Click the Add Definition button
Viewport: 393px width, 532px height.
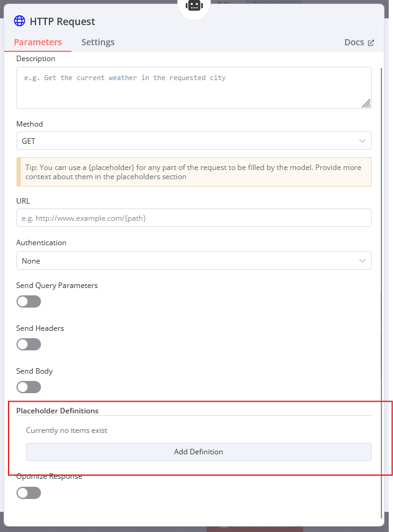coord(199,452)
